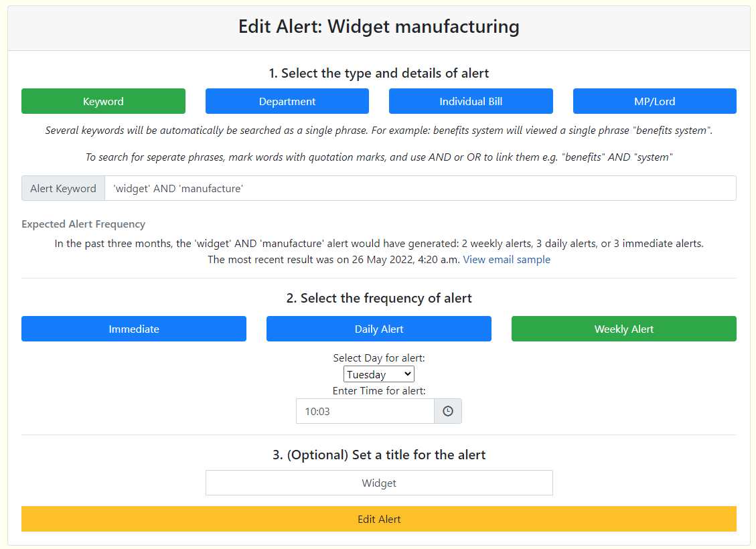Click the grey Alert Keyword label
Image resolution: width=756 pixels, height=549 pixels.
point(63,188)
